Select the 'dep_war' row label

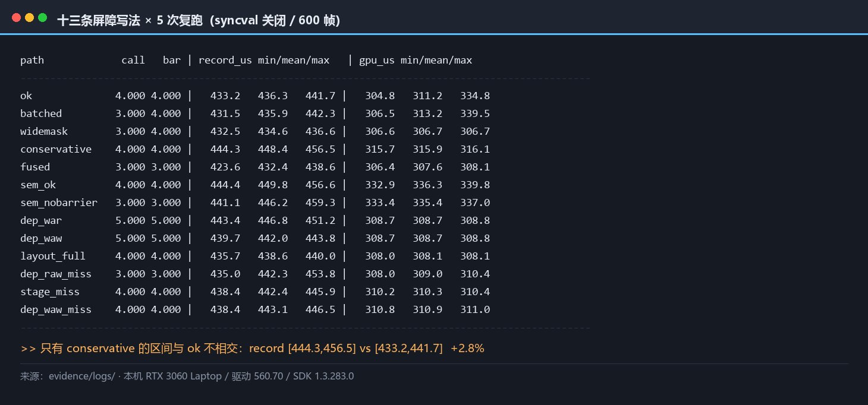click(x=41, y=220)
